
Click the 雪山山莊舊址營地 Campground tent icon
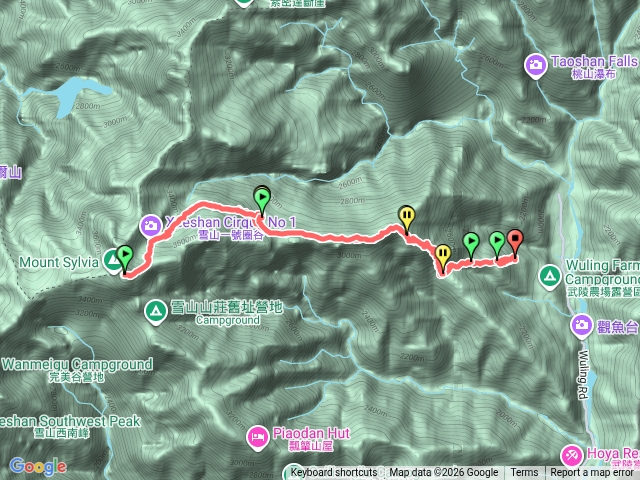(155, 312)
